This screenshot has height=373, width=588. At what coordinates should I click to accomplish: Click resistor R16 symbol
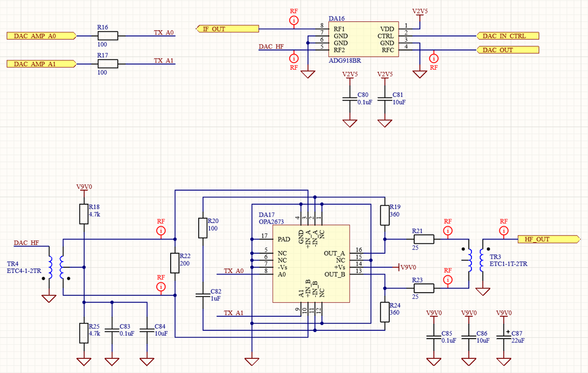[x=108, y=36]
